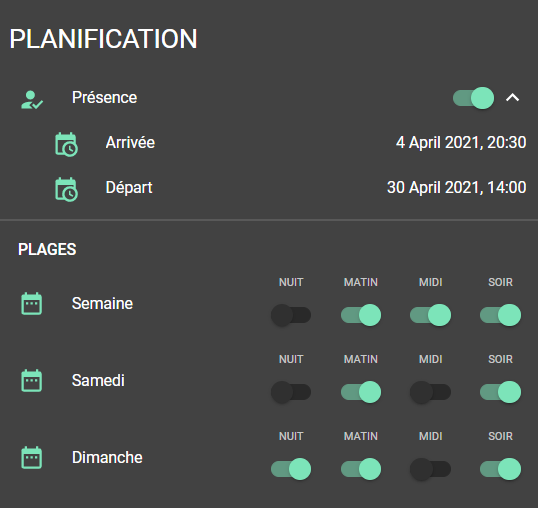
Task: Click the Semaine calendar icon
Action: (32, 304)
